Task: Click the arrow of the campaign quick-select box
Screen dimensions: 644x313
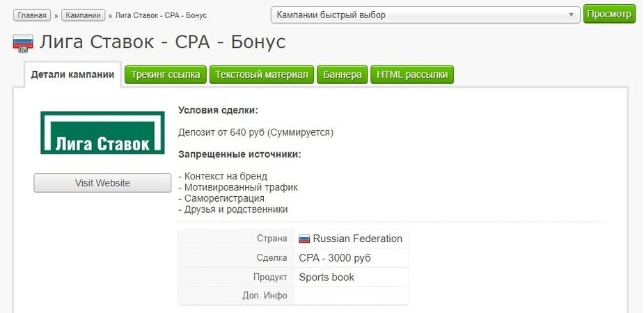Action: pos(572,15)
